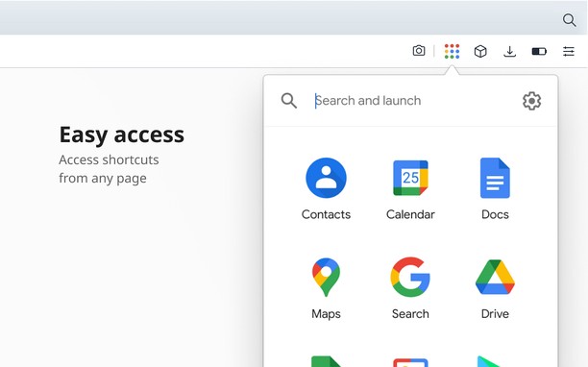Click the search magnifier in top bar
Screen dimensions: 588x367
tap(569, 20)
